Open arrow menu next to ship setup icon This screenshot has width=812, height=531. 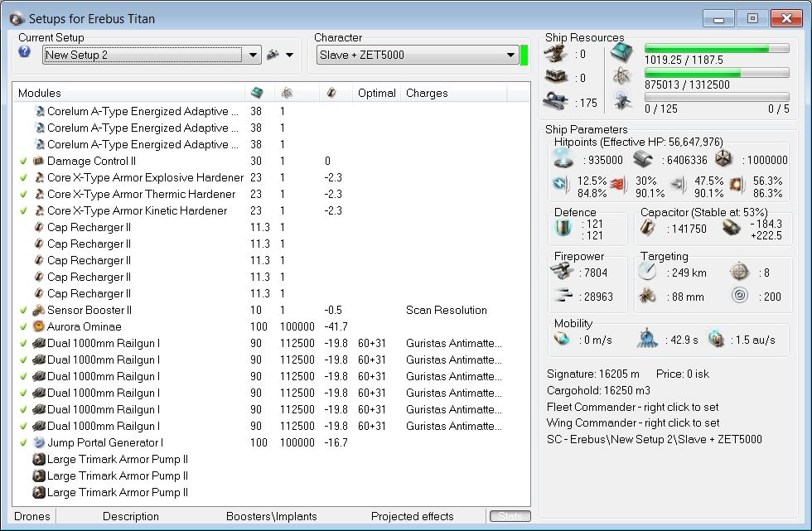click(x=289, y=55)
